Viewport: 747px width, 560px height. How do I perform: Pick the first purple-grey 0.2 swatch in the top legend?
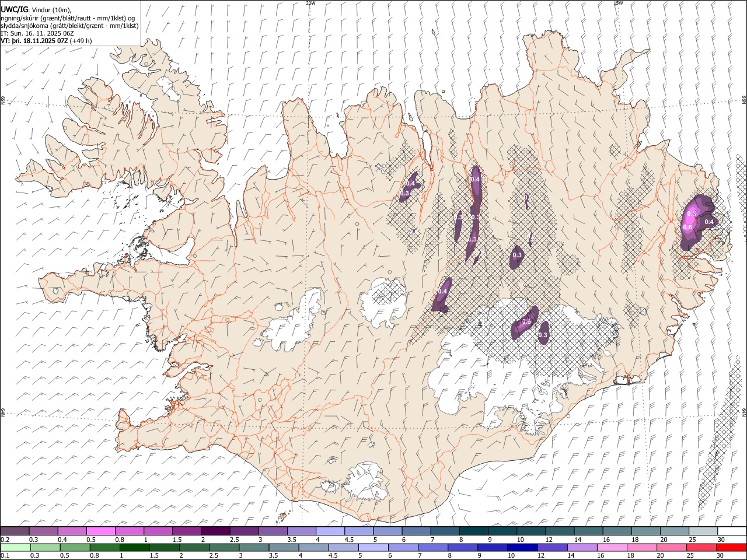pyautogui.click(x=15, y=531)
